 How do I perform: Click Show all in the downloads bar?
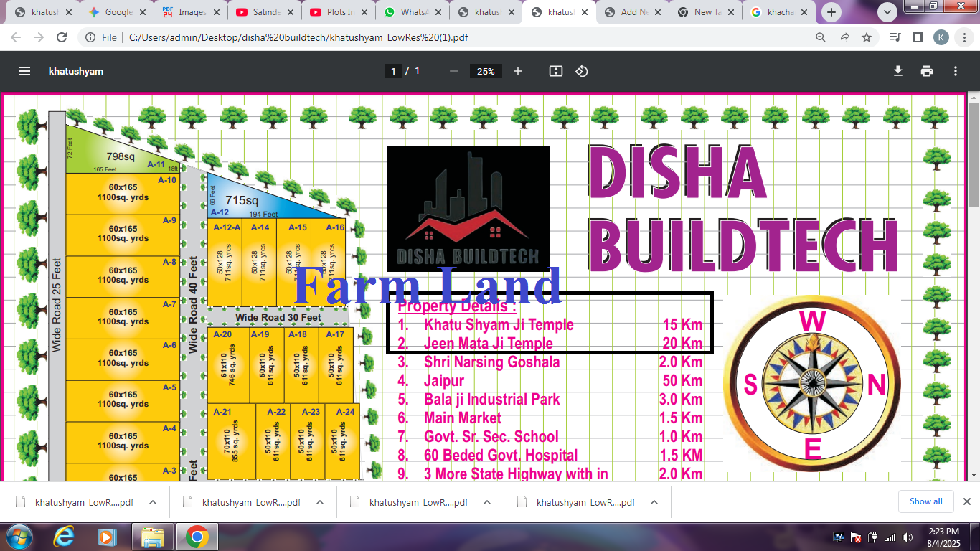[925, 501]
